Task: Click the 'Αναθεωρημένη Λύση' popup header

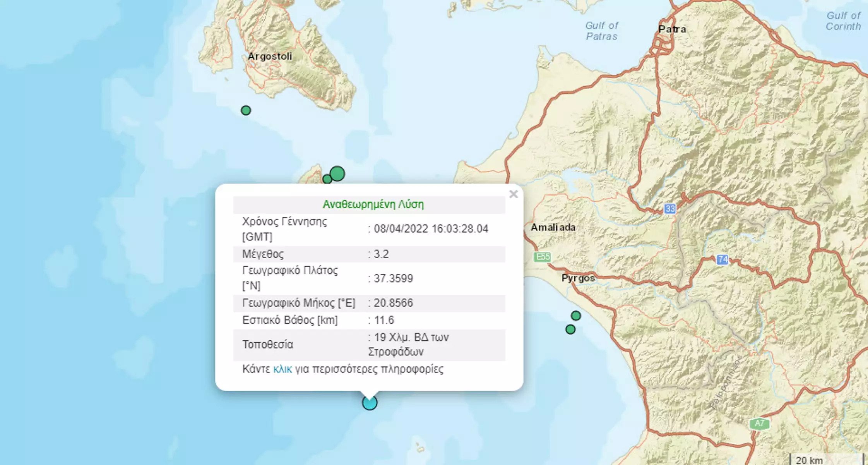Action: click(373, 204)
